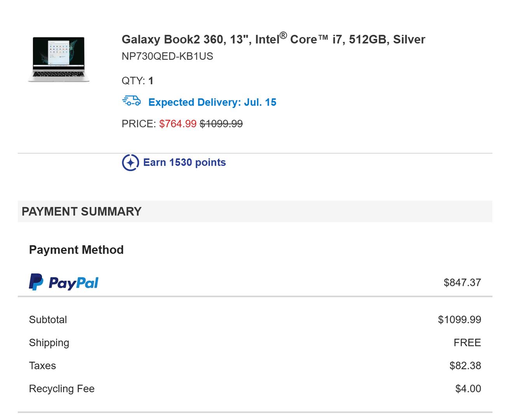
Task: Click the QTY: 1 quantity text
Action: coord(137,81)
